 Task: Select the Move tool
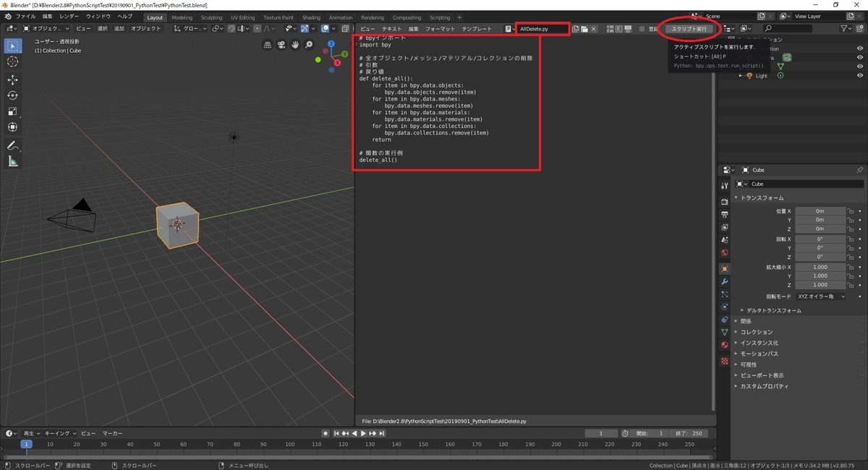click(12, 80)
